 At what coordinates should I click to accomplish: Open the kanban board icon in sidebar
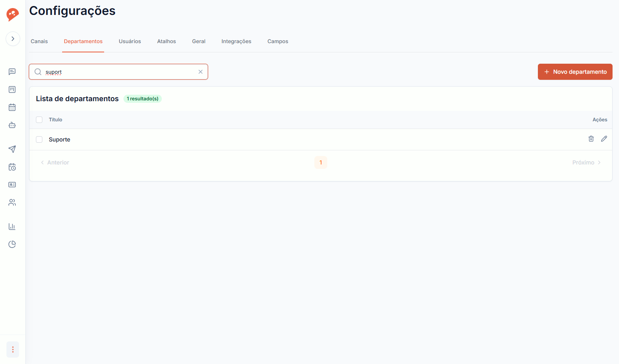[12, 89]
